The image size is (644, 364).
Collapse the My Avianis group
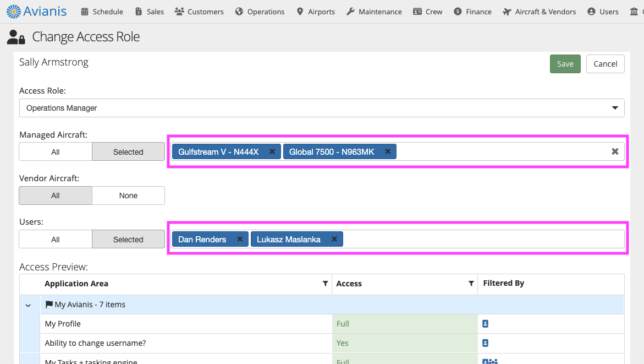28,305
